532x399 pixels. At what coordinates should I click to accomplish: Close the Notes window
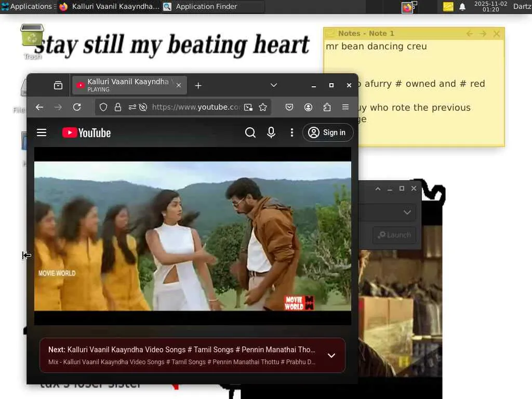coord(497,34)
